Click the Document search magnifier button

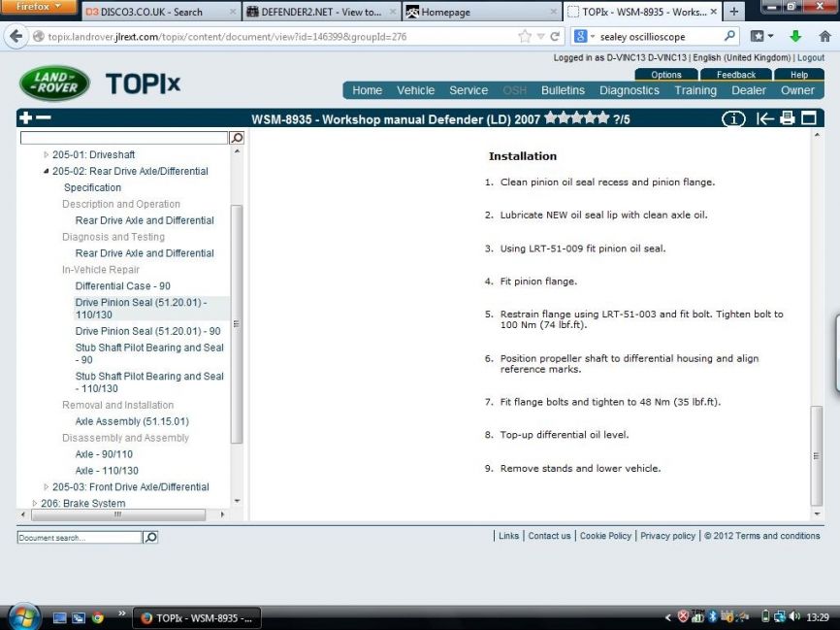(150, 537)
